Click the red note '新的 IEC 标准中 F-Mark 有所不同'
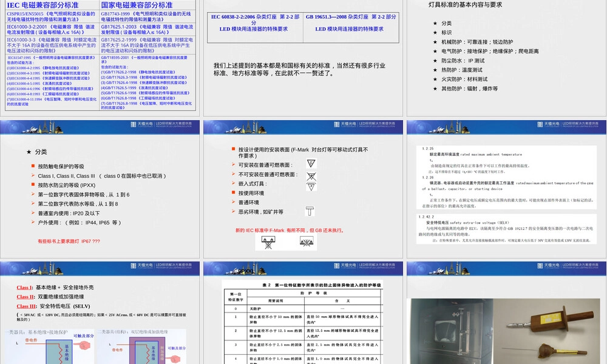Viewport: 607px width, 364px height. tap(290, 230)
